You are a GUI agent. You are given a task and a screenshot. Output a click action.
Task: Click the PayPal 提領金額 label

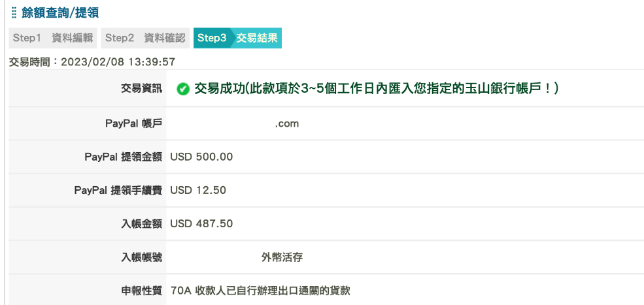click(x=124, y=157)
